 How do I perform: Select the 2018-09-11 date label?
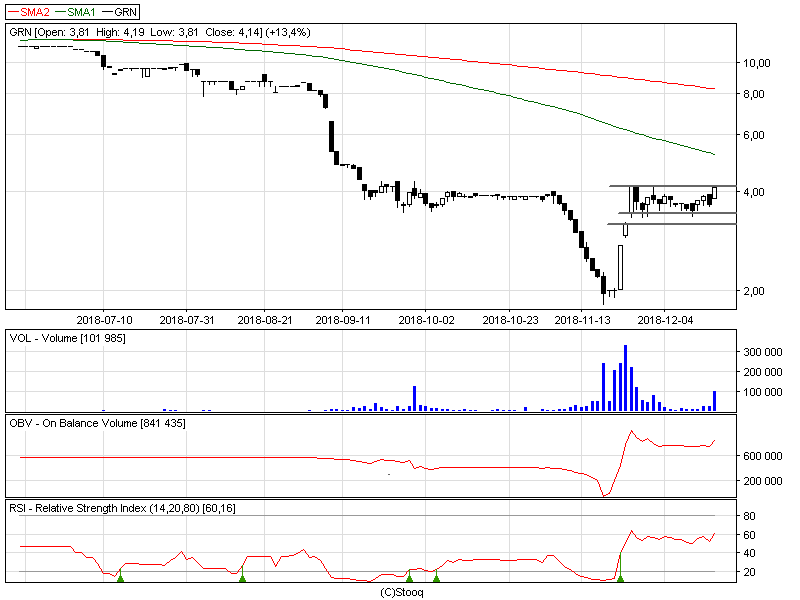coord(343,320)
